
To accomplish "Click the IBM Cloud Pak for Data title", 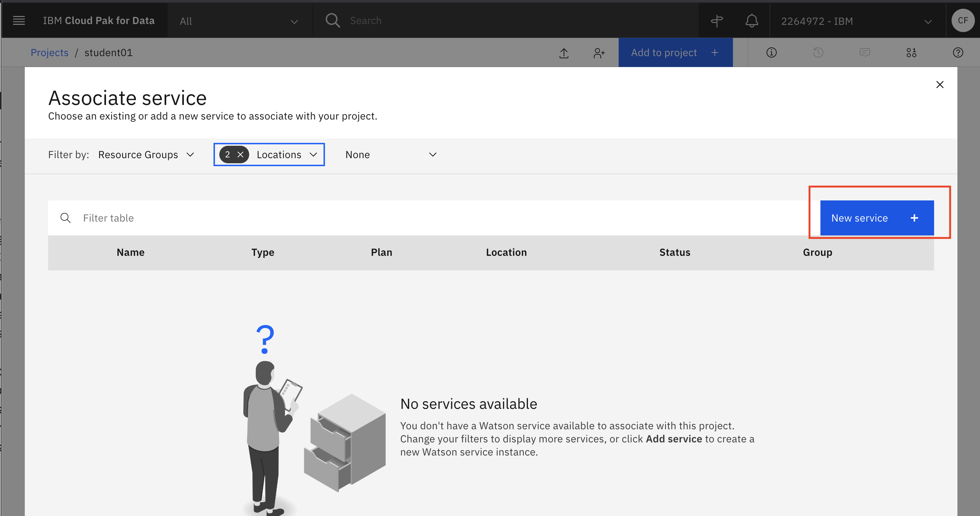I will click(x=98, y=20).
